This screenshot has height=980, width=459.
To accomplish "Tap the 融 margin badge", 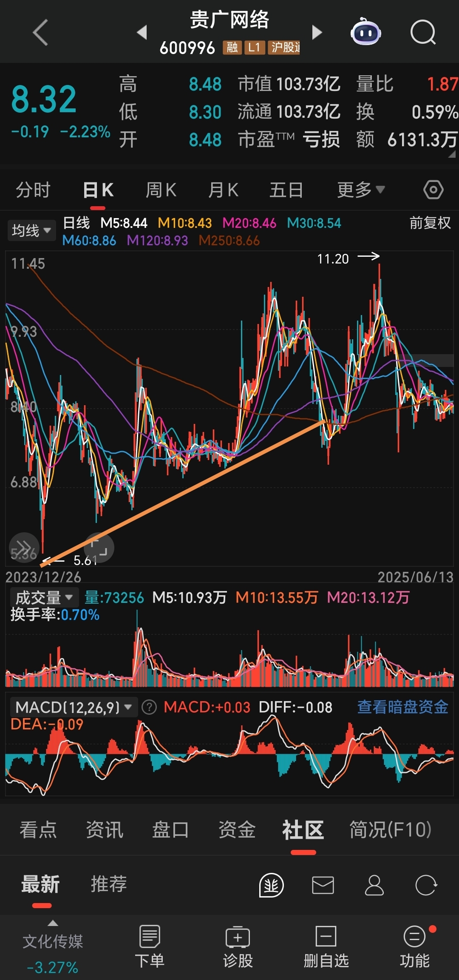I will (232, 48).
